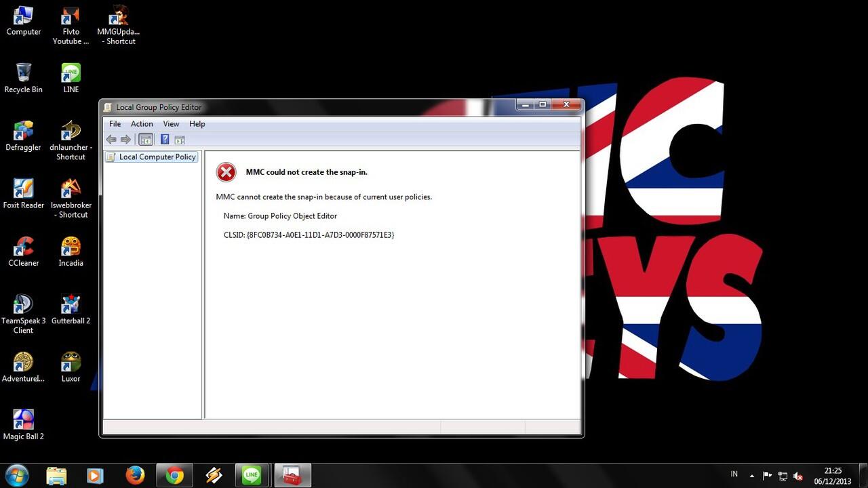
Task: Open the View menu
Action: [x=171, y=124]
